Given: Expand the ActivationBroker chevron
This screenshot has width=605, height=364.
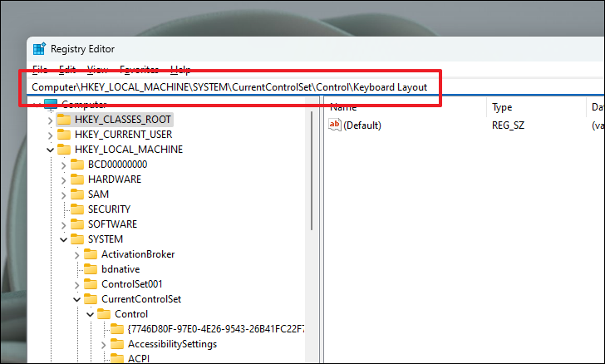Looking at the screenshot, I should click(76, 255).
